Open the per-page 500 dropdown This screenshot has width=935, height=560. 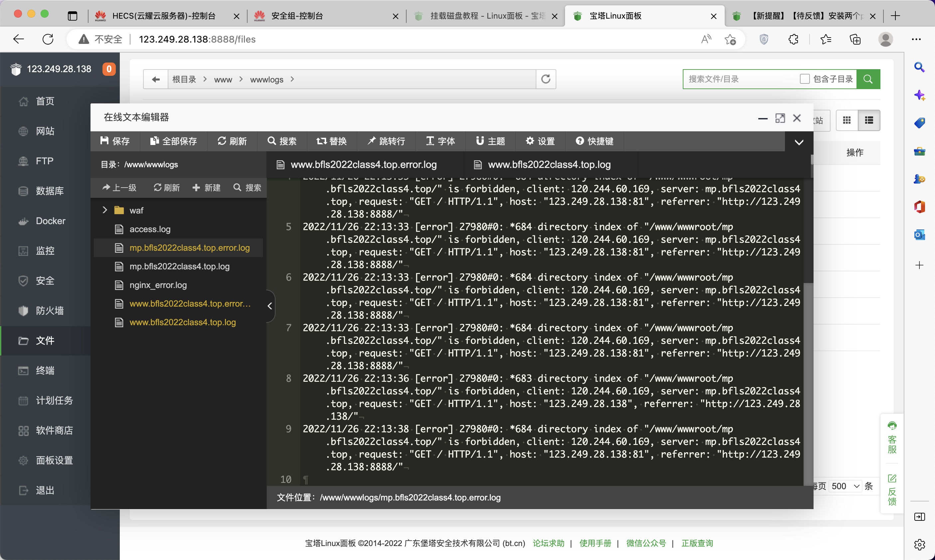tap(845, 486)
